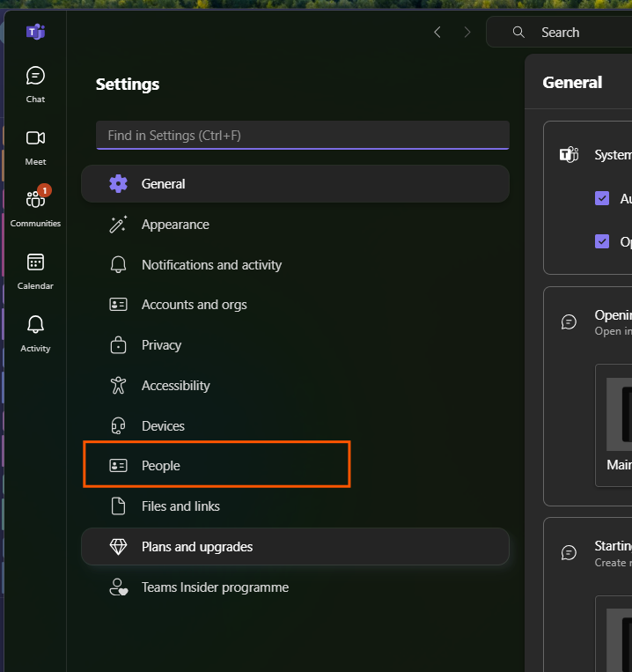
Task: Open Appearance settings
Action: [295, 225]
